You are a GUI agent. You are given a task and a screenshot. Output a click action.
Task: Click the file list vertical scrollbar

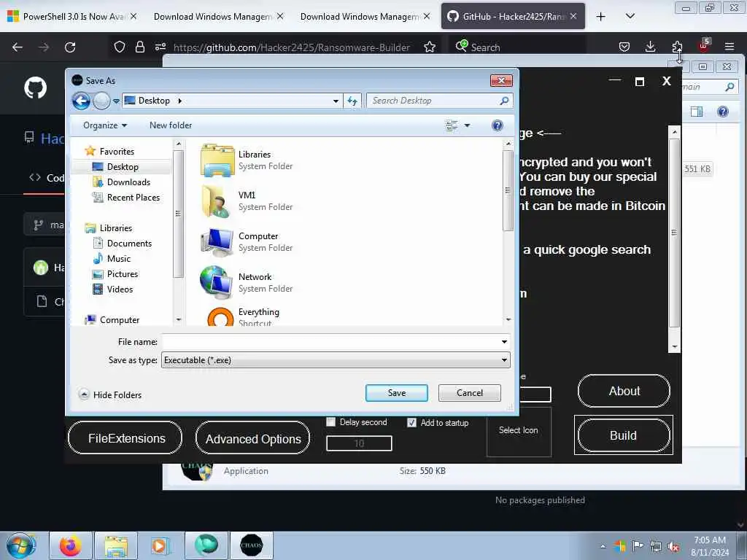pos(508,190)
